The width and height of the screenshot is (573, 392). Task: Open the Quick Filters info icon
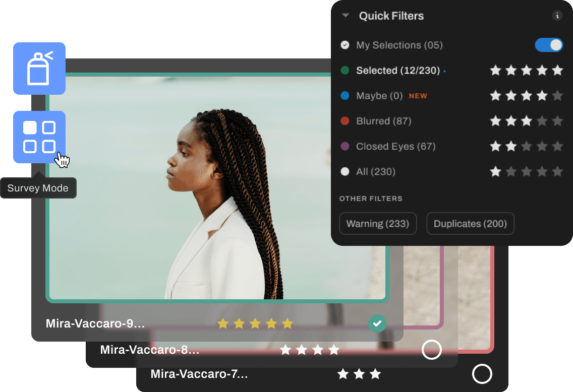[557, 16]
